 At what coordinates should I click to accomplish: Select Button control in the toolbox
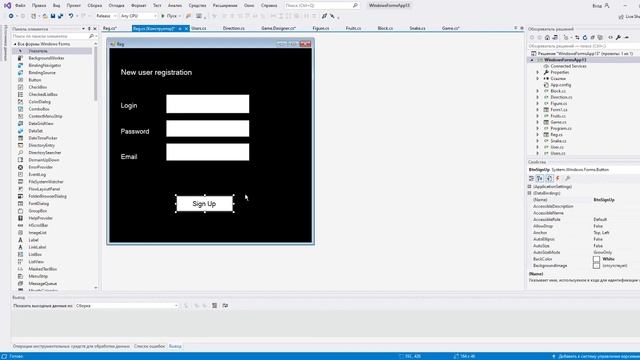(x=35, y=80)
